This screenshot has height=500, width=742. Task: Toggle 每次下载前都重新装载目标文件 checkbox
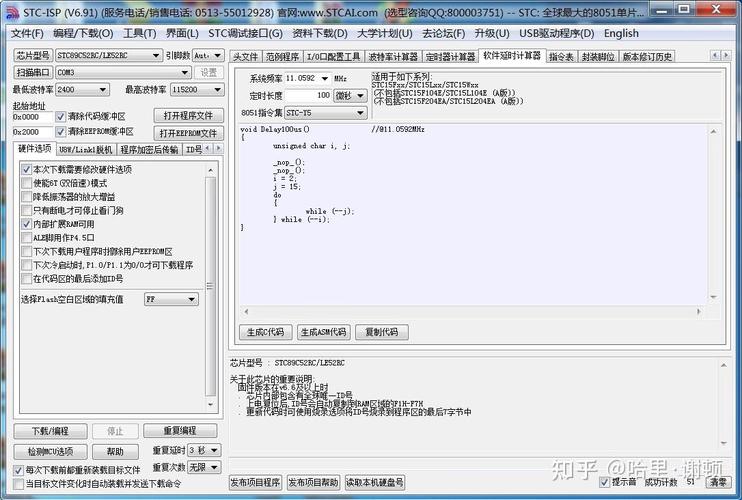tap(18, 470)
